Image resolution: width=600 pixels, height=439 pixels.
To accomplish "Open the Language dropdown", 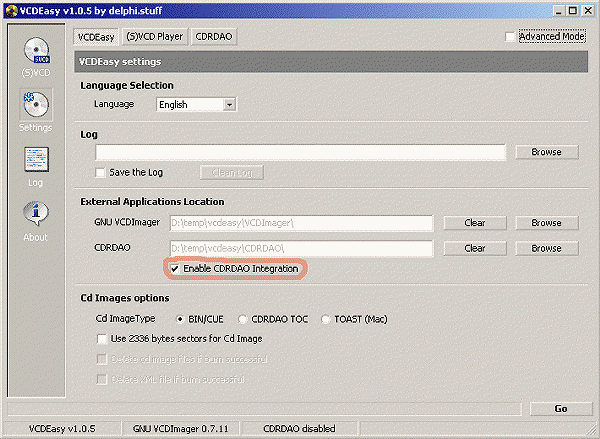I will pyautogui.click(x=229, y=104).
